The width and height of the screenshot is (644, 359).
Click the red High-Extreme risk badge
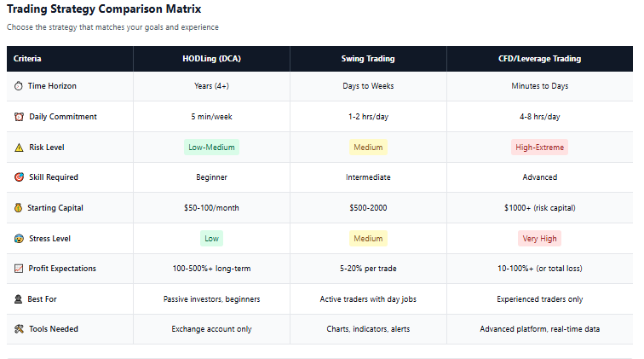click(539, 148)
